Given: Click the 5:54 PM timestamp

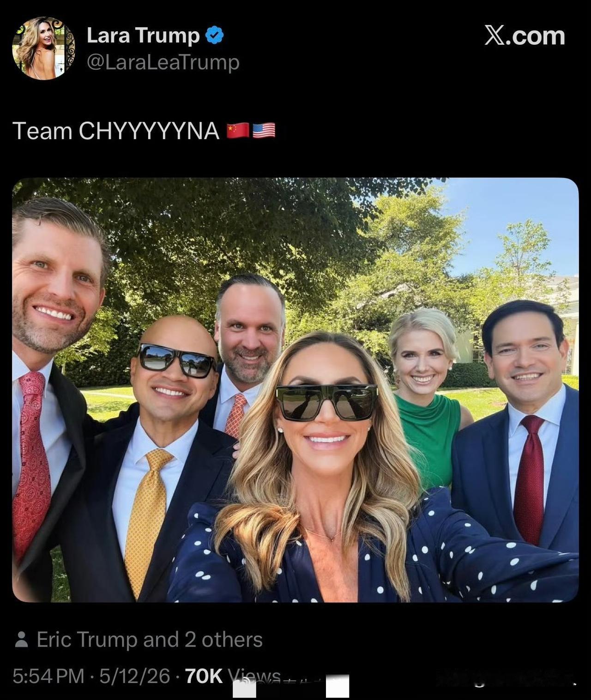Looking at the screenshot, I should coord(48,676).
